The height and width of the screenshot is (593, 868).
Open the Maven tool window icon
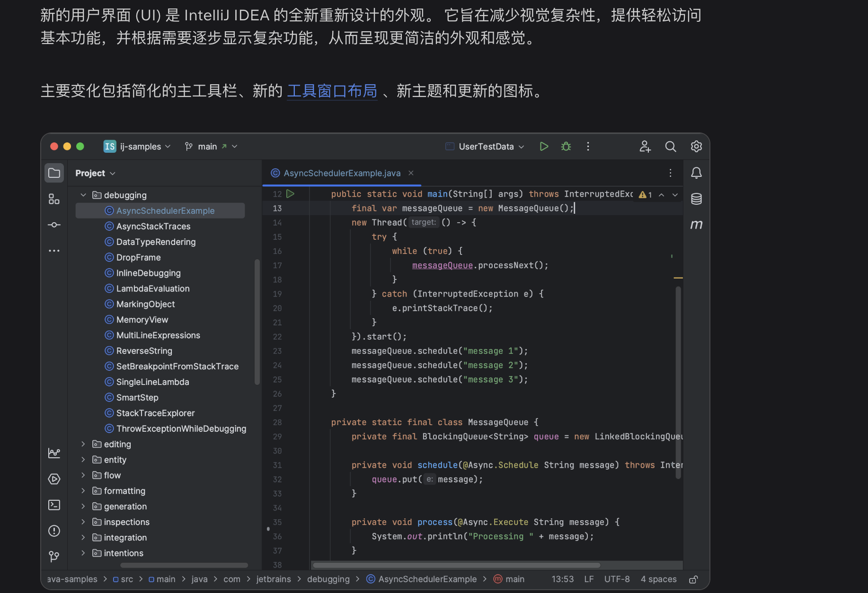[x=696, y=225]
